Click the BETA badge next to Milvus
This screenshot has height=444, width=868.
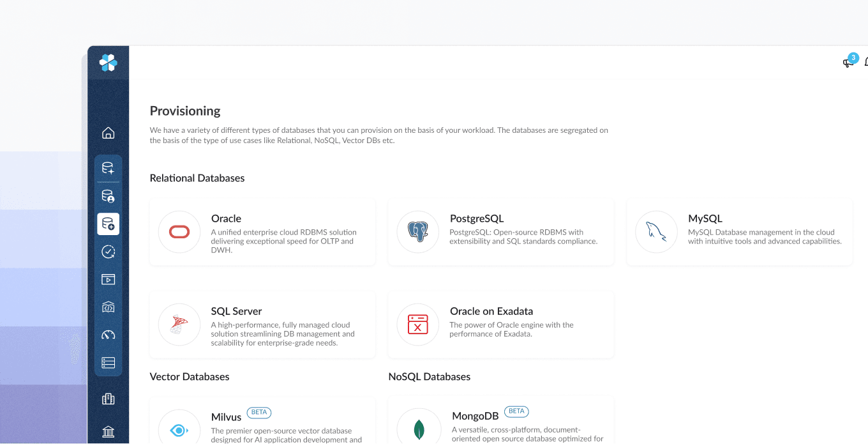click(259, 412)
